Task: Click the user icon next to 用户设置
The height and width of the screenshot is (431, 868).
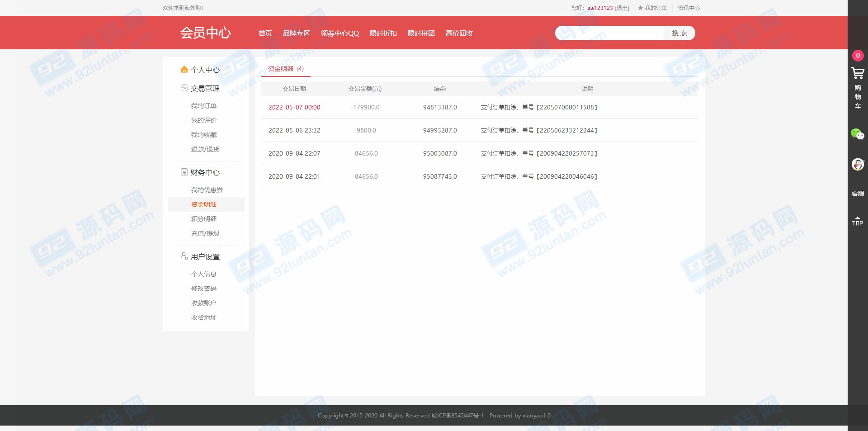Action: point(184,256)
